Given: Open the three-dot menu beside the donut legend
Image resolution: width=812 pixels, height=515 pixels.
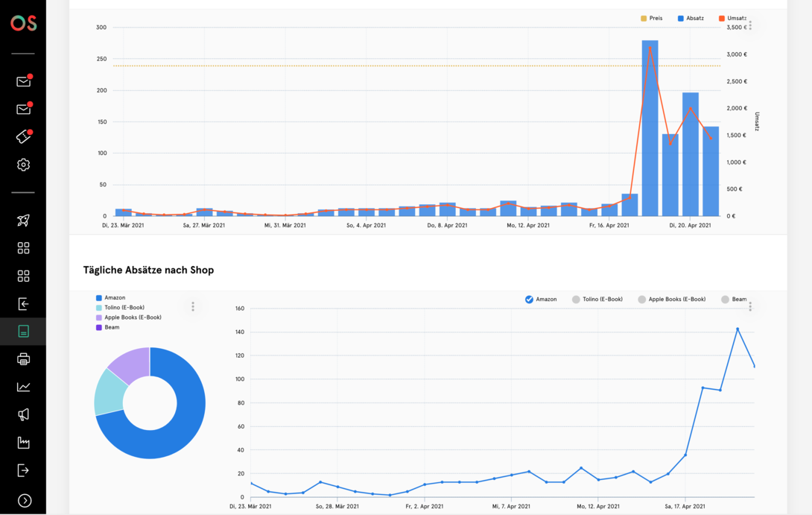Looking at the screenshot, I should click(x=193, y=307).
